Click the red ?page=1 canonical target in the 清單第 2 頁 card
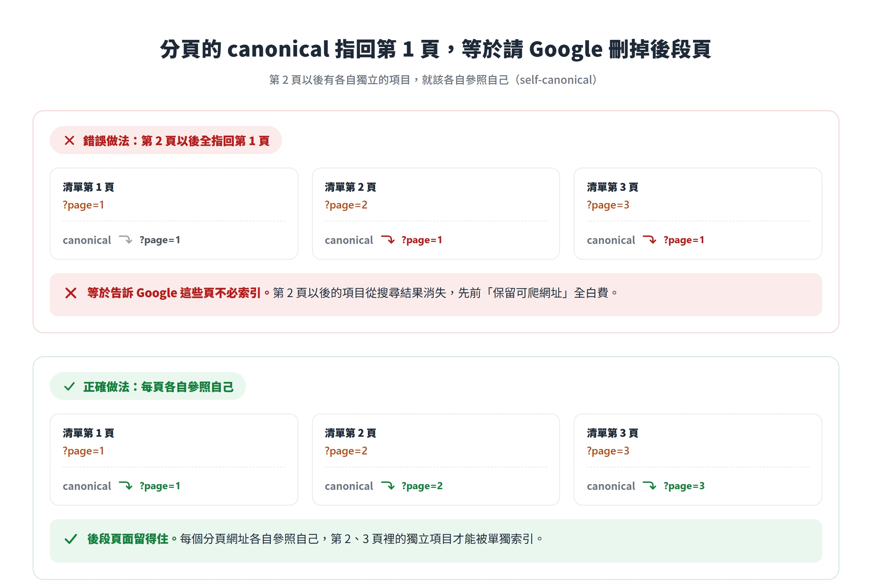 tap(422, 240)
